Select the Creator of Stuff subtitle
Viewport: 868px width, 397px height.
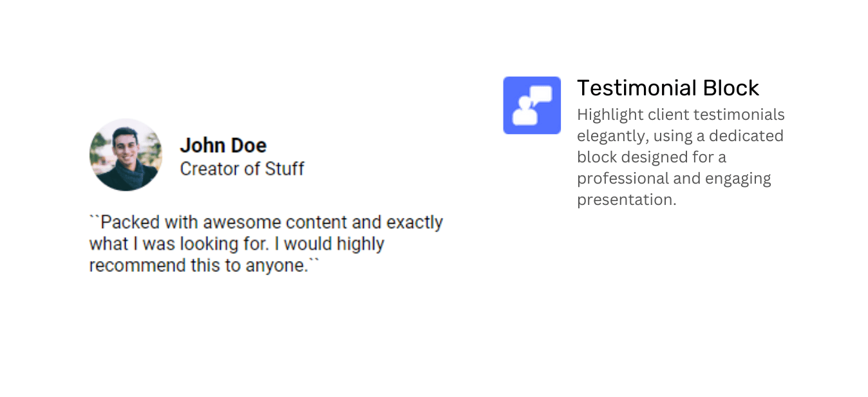(x=242, y=169)
